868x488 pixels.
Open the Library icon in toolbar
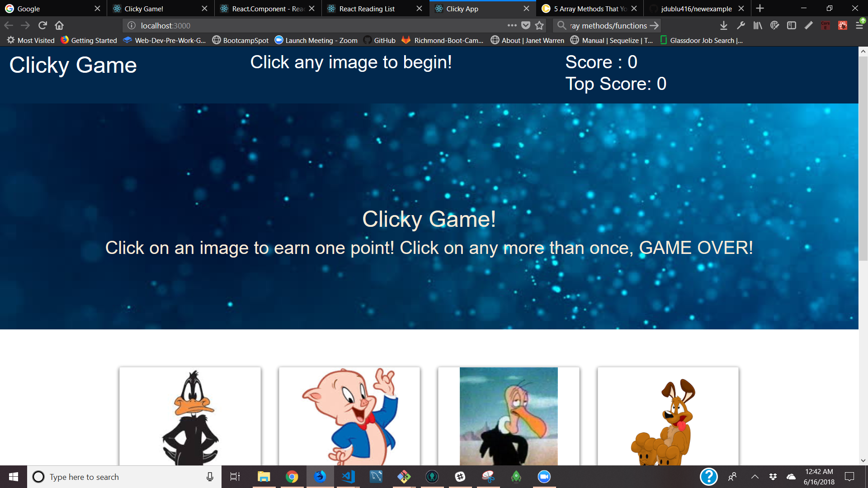point(758,25)
